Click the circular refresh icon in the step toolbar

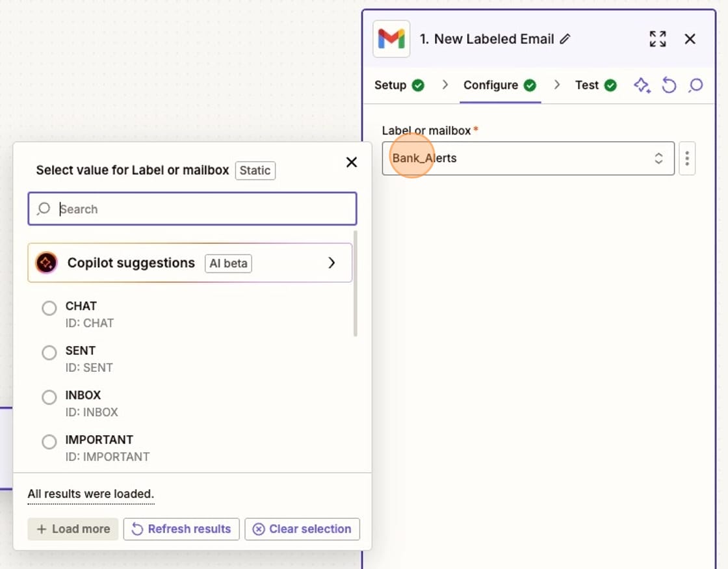(669, 85)
